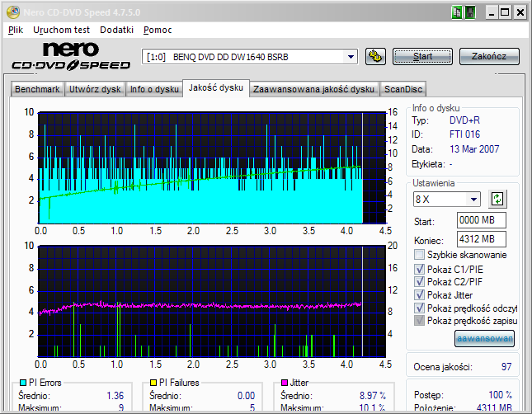Click the Nero CD-DVD Speed logo
This screenshot has height=414, width=532.
point(71,56)
